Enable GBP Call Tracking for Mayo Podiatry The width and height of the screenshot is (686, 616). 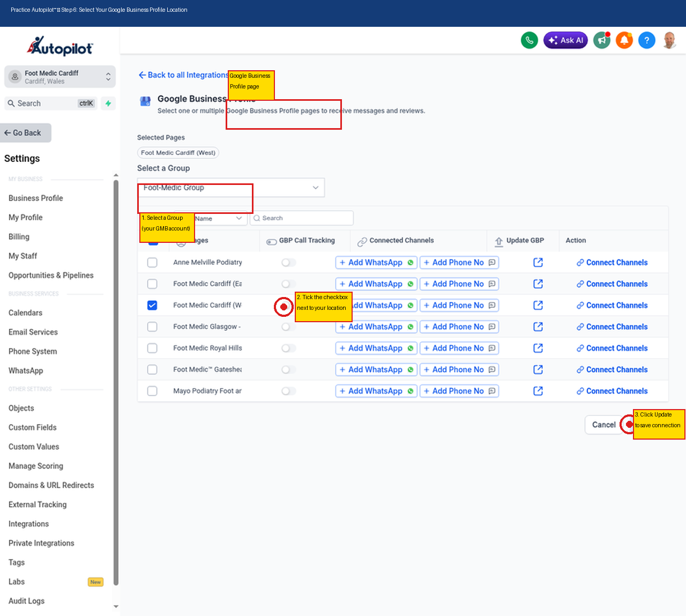(x=289, y=391)
